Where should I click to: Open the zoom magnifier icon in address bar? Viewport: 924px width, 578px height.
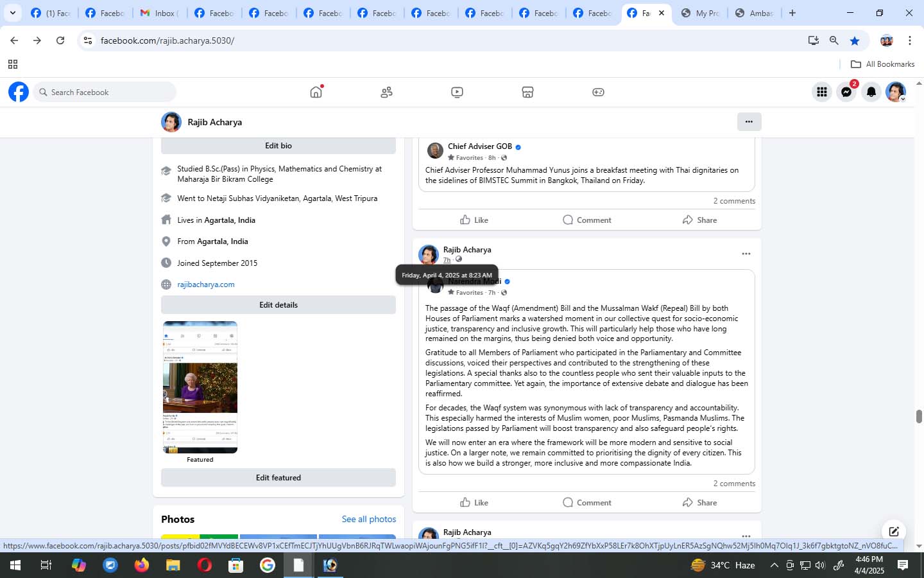(x=834, y=40)
